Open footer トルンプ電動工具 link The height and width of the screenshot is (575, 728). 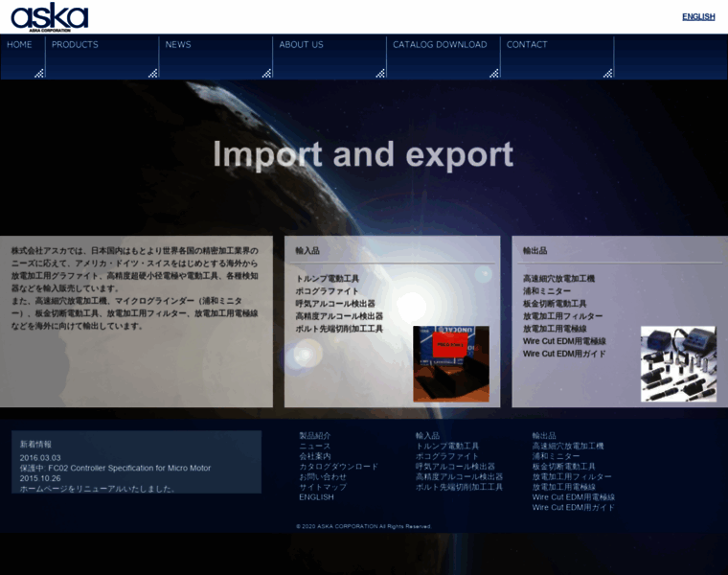coord(447,446)
